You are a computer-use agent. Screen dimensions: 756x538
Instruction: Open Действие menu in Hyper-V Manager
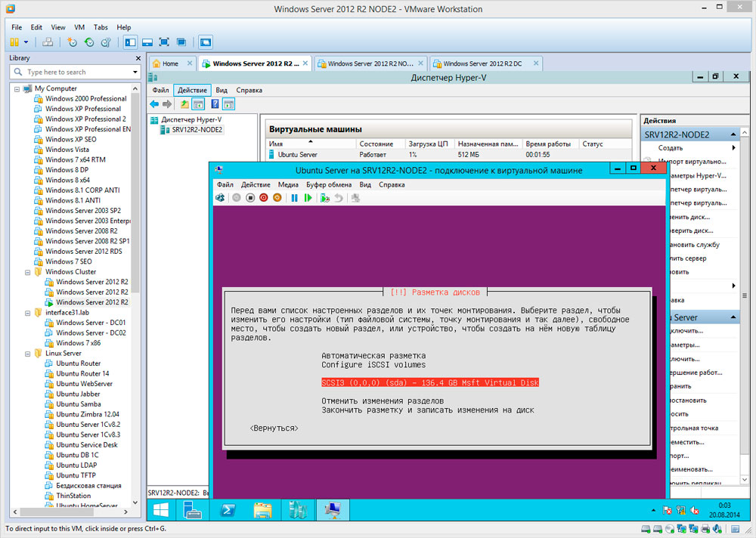point(192,90)
